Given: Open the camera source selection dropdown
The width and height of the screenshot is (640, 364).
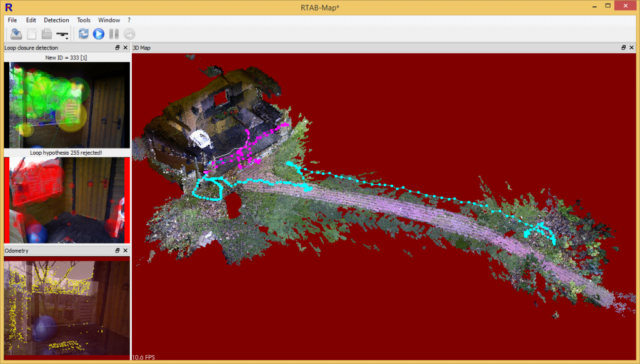Looking at the screenshot, I should tap(62, 34).
